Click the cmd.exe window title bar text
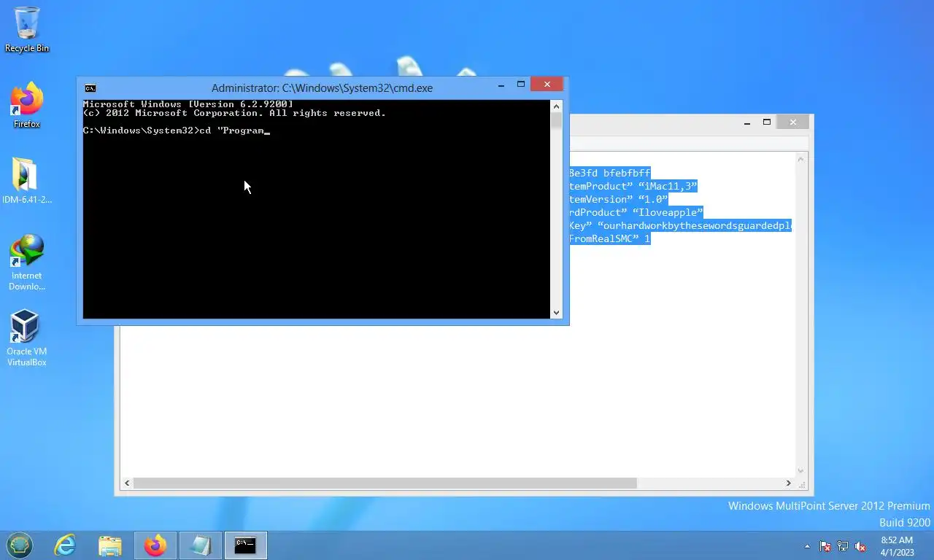Viewport: 934px width, 560px height. pos(322,88)
